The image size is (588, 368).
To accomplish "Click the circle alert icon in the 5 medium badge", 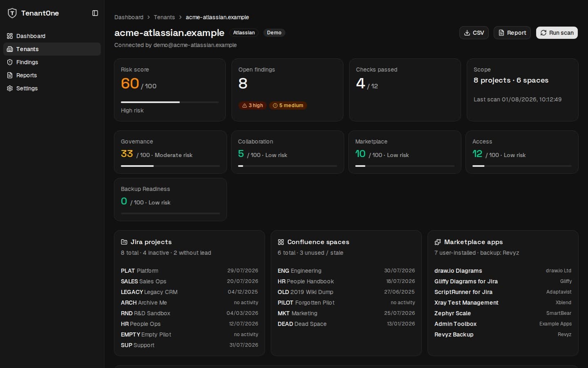I will pos(275,105).
